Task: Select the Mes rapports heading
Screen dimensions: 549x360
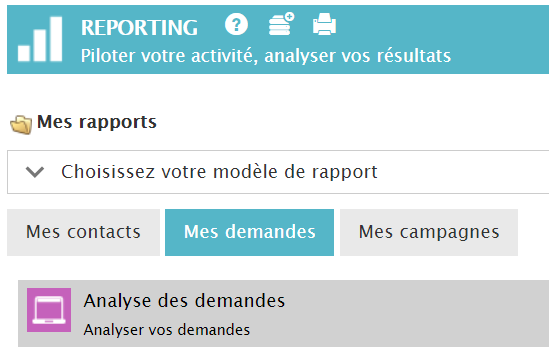Action: point(97,122)
